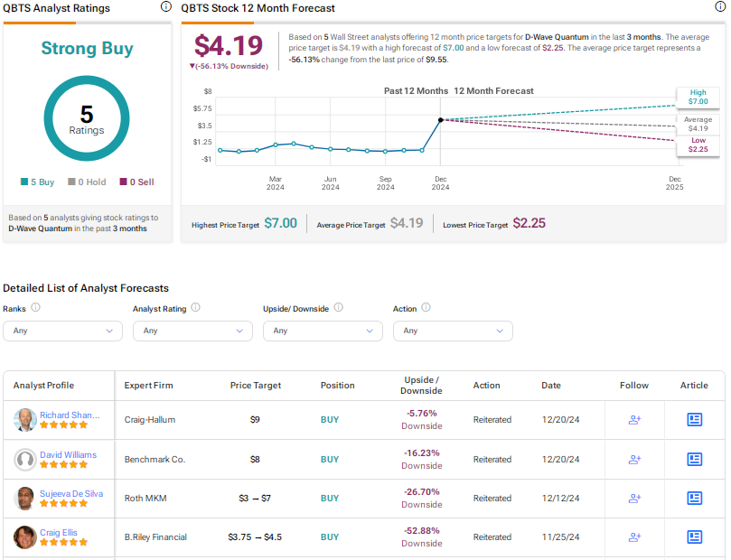Open article icon for Craig-Hallum row
This screenshot has width=731, height=560.
point(695,420)
